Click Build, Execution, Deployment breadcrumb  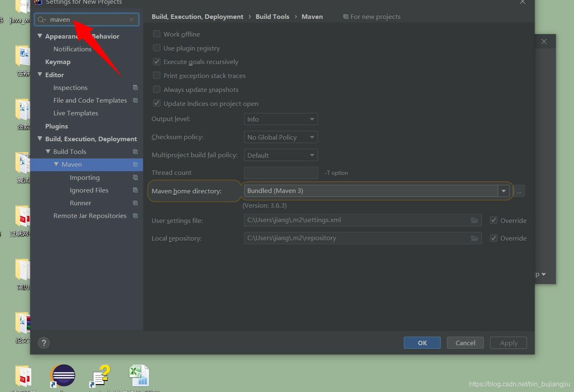198,16
